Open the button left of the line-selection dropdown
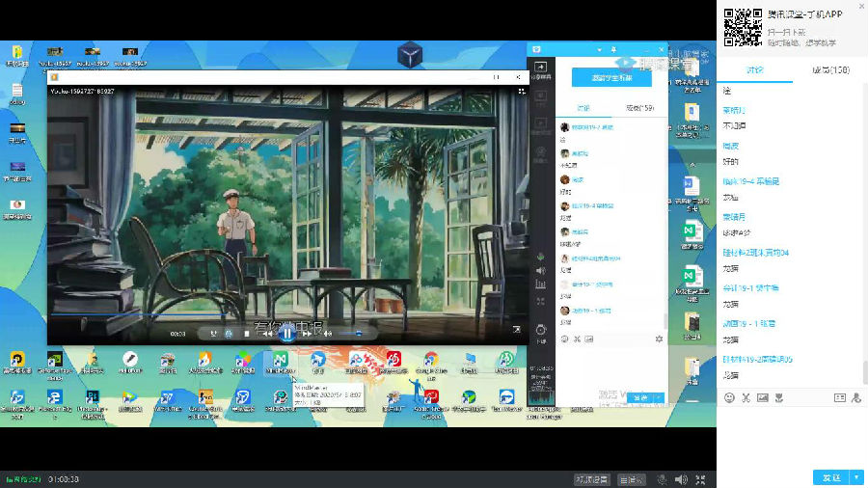Image resolution: width=868 pixels, height=488 pixels. [x=592, y=479]
